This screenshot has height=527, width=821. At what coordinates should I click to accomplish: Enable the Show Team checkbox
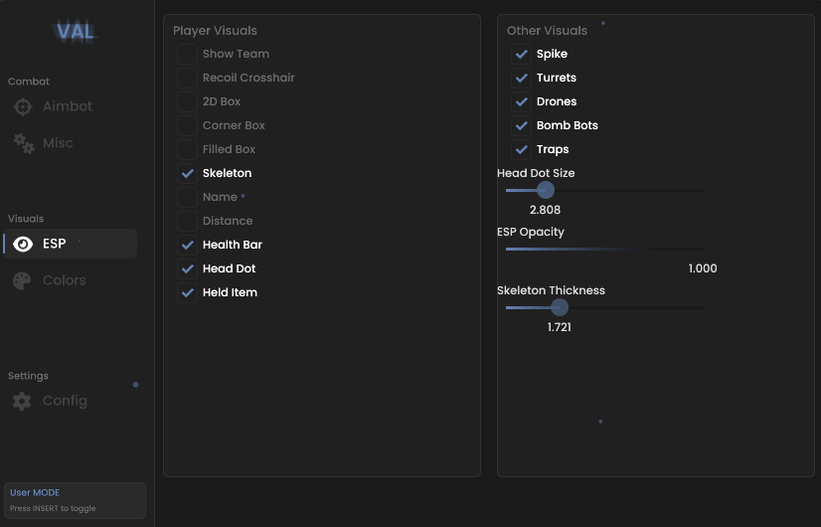187,54
